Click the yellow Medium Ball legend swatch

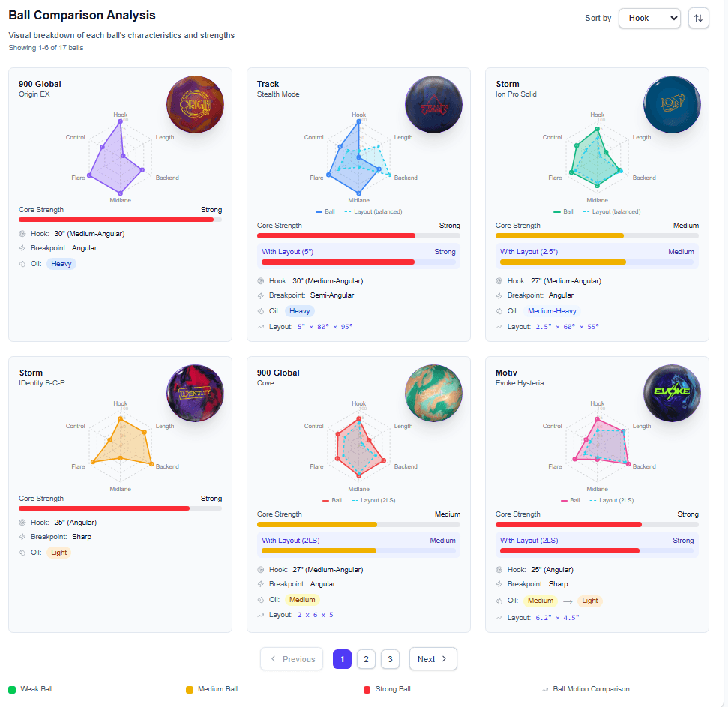click(x=190, y=689)
